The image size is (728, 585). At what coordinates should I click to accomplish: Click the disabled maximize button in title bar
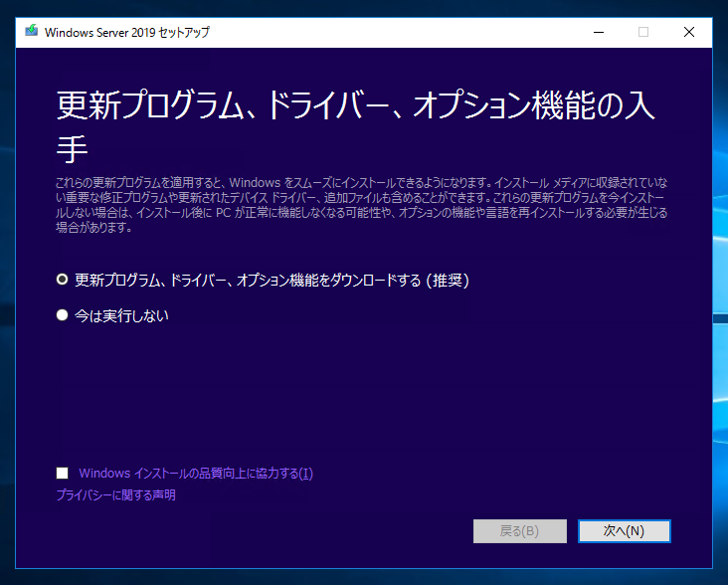[643, 32]
